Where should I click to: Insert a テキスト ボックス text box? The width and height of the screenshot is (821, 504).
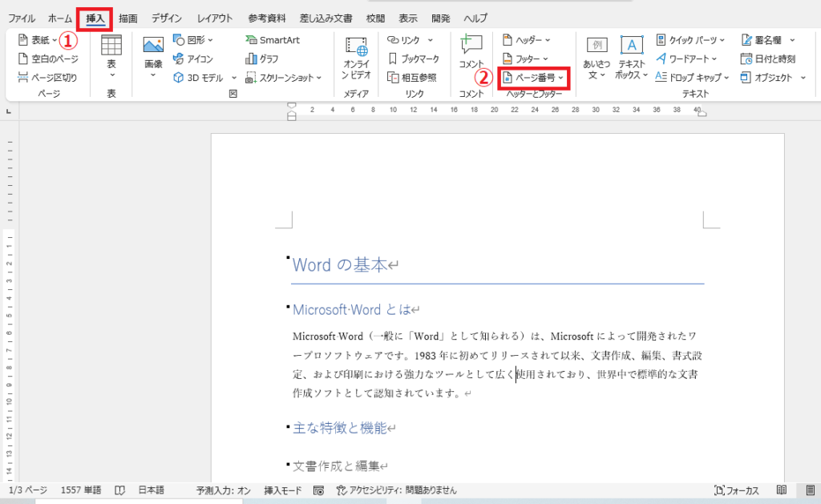[632, 58]
